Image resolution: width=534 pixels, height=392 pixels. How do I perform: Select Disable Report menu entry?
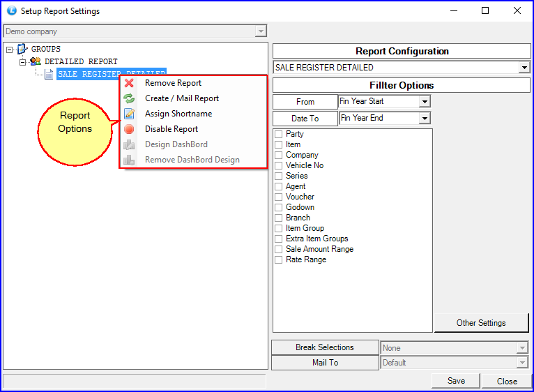click(193, 129)
